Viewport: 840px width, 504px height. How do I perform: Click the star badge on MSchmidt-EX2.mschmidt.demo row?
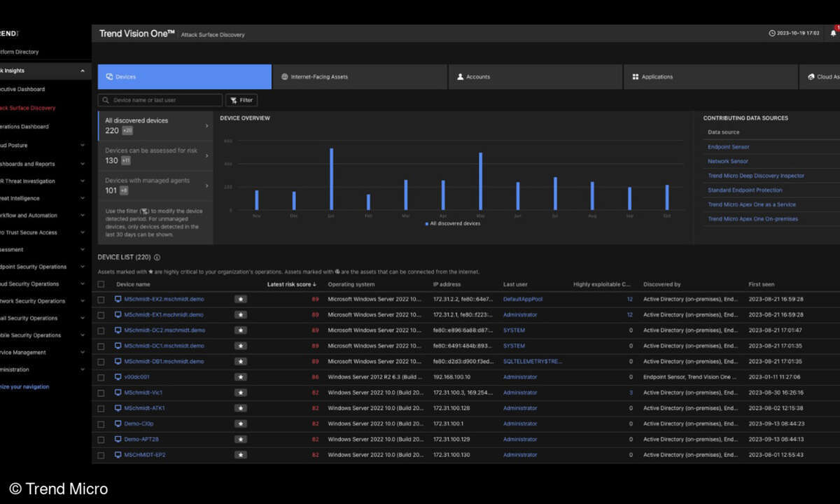tap(241, 299)
